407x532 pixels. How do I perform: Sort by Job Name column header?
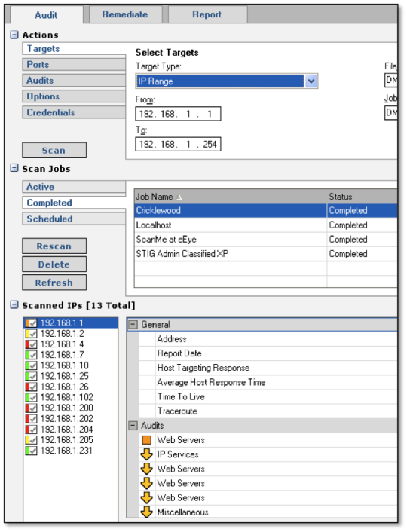click(231, 197)
